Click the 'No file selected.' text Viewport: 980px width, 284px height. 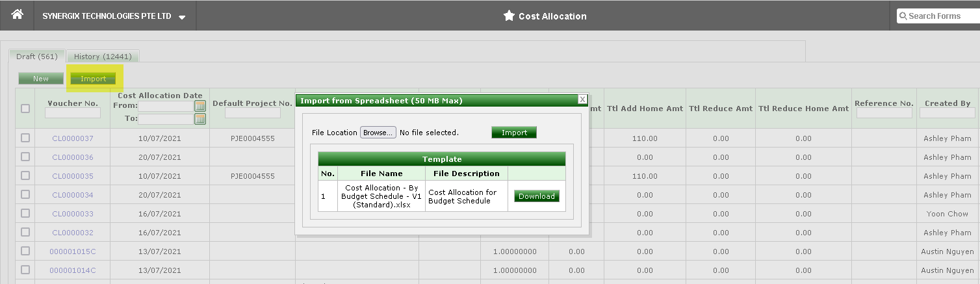click(429, 133)
